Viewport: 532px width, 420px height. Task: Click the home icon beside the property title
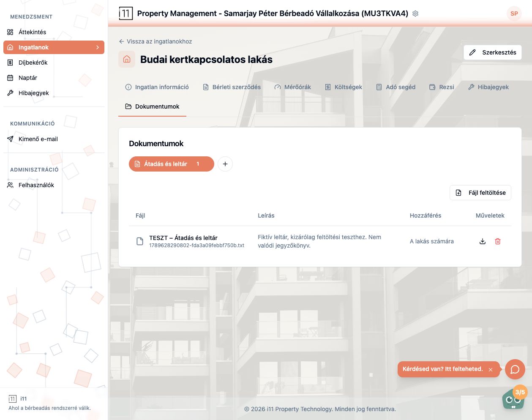127,60
